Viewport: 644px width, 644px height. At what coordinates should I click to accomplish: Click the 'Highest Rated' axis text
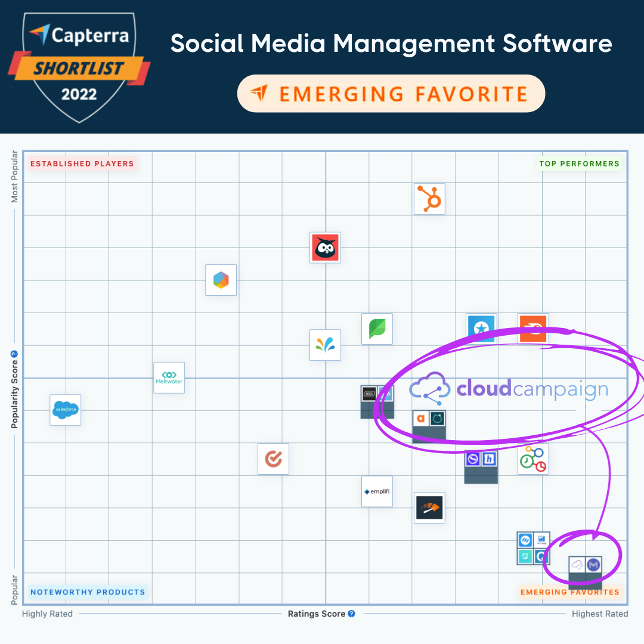(600, 614)
